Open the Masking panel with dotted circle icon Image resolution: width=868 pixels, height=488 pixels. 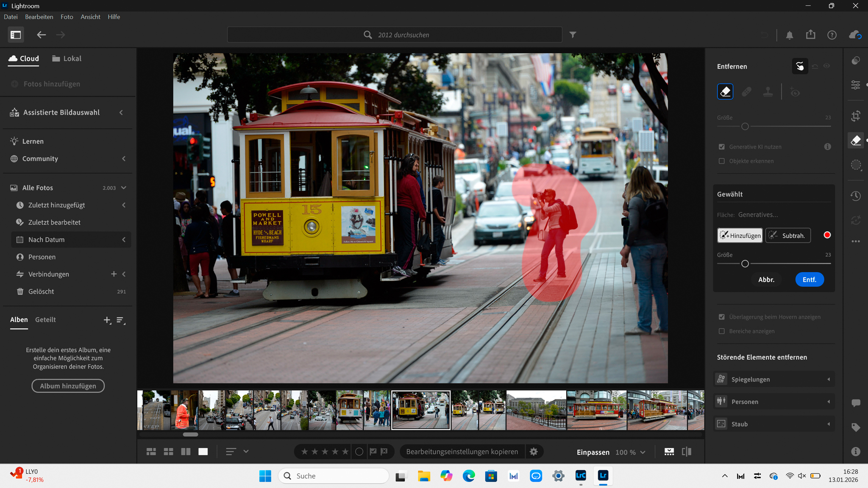[x=856, y=165]
